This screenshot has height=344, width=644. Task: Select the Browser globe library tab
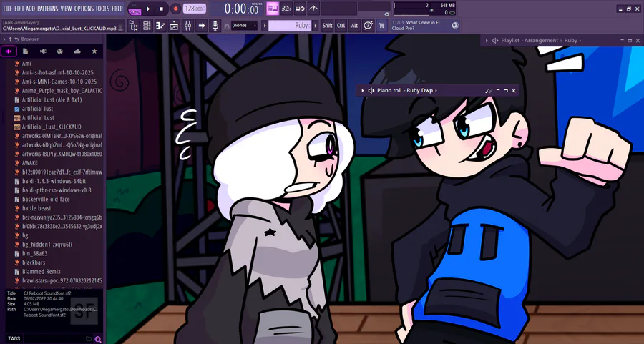[60, 51]
